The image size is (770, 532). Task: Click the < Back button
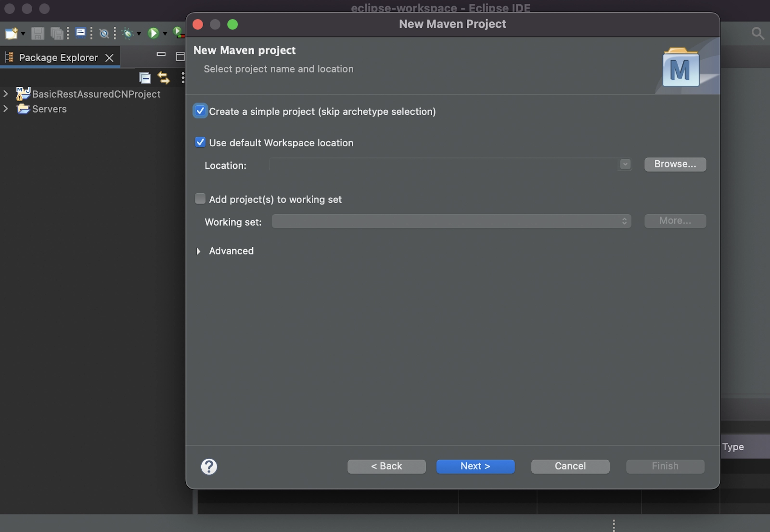pyautogui.click(x=386, y=466)
